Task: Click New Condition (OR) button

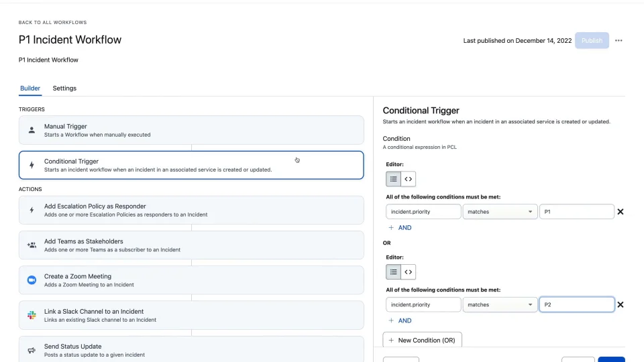Action: (x=422, y=341)
